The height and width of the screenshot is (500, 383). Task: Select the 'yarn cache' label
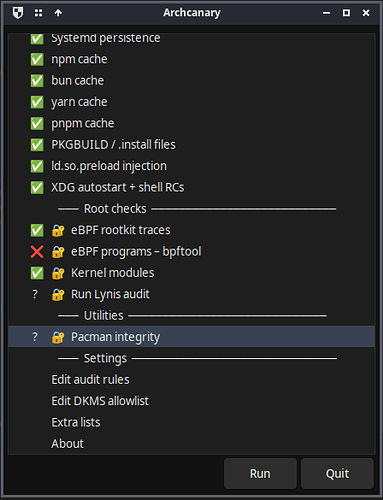79,102
